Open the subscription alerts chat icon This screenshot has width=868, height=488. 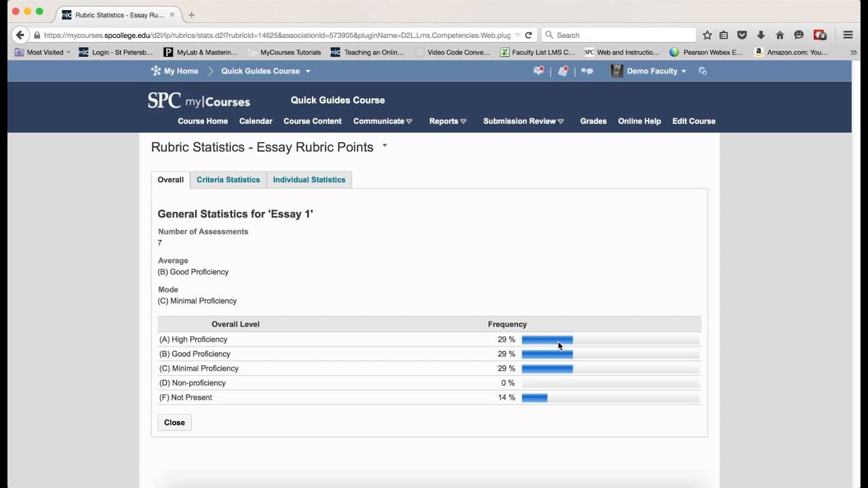587,71
